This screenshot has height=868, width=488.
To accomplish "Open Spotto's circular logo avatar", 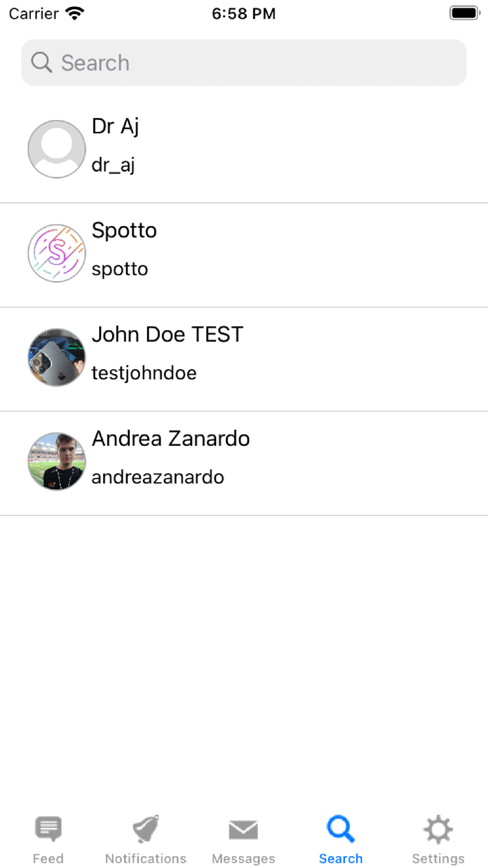I will pos(56,253).
